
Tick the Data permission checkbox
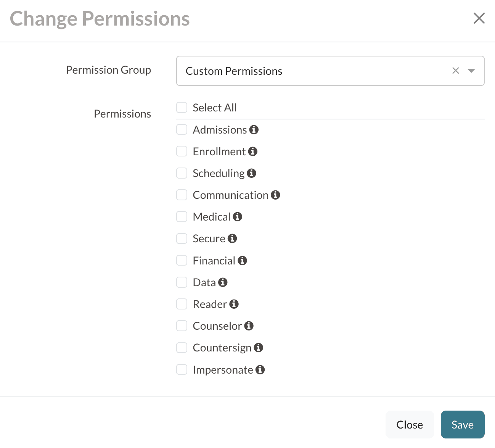point(182,282)
